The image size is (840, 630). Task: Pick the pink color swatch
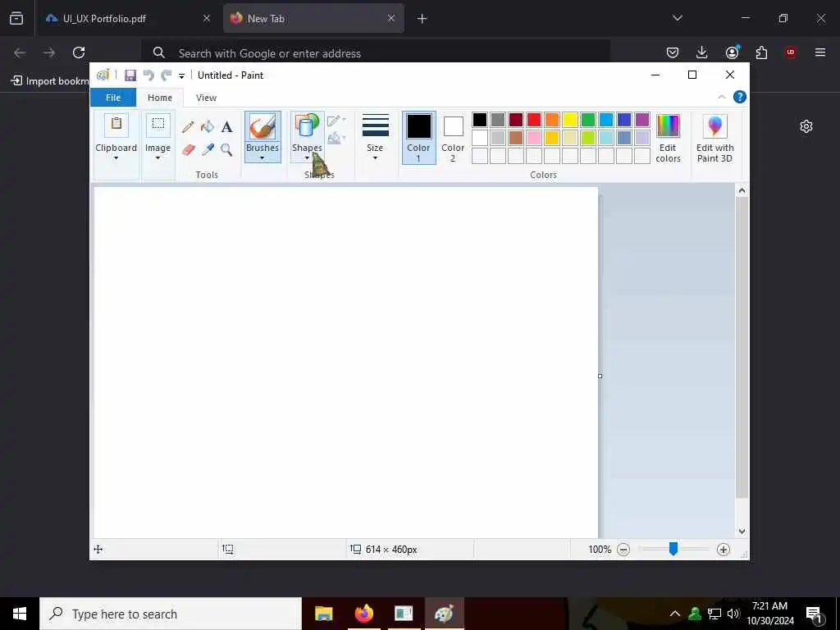[533, 138]
